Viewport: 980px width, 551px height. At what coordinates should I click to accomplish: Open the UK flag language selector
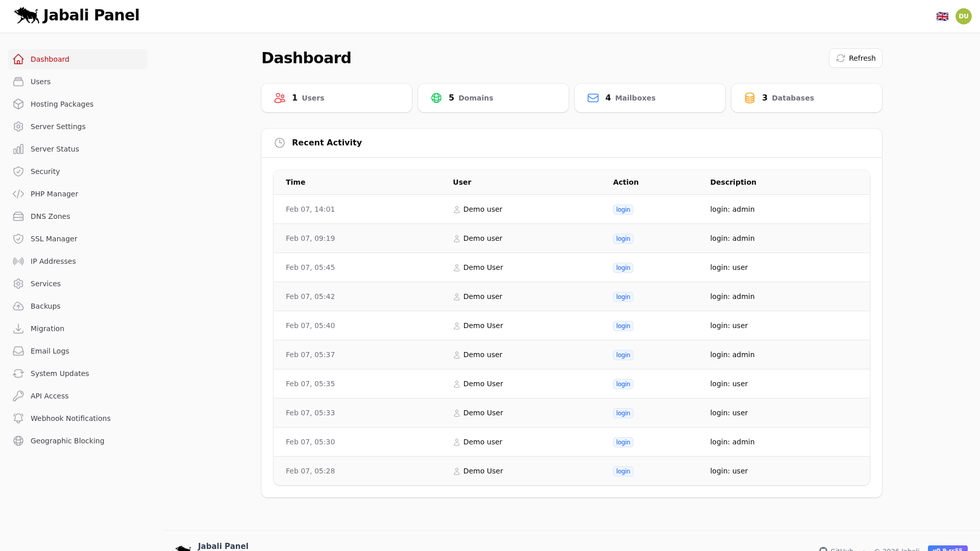[x=943, y=16]
